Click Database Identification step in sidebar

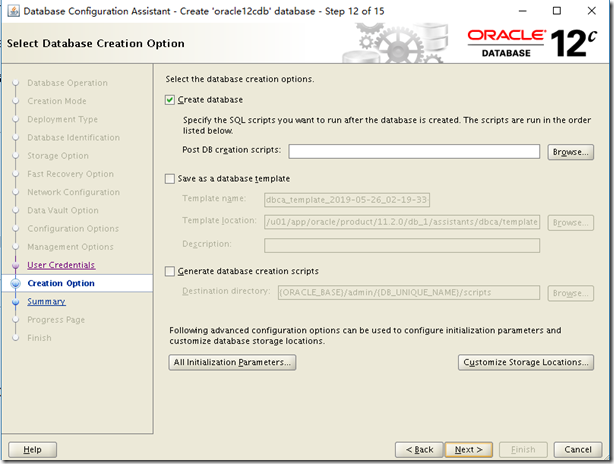pyautogui.click(x=74, y=137)
